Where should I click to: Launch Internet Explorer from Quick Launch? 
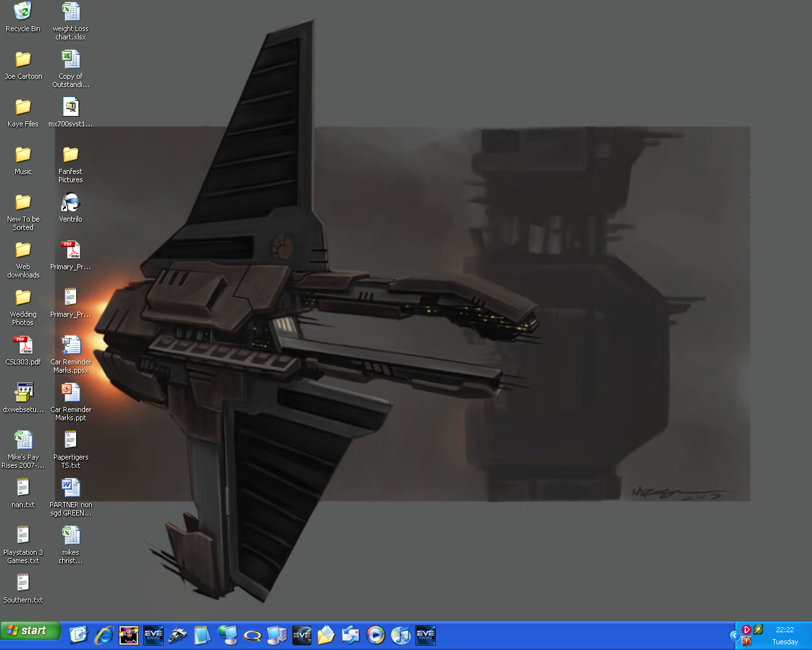(103, 635)
